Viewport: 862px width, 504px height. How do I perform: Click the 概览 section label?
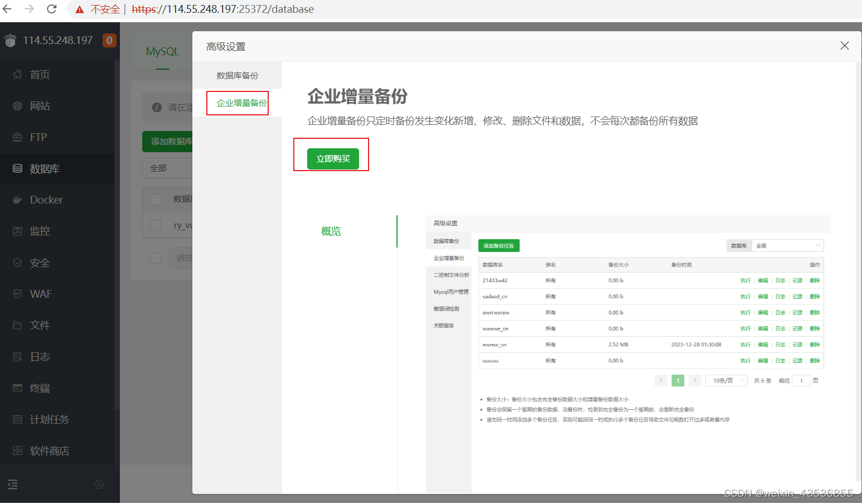(x=331, y=231)
